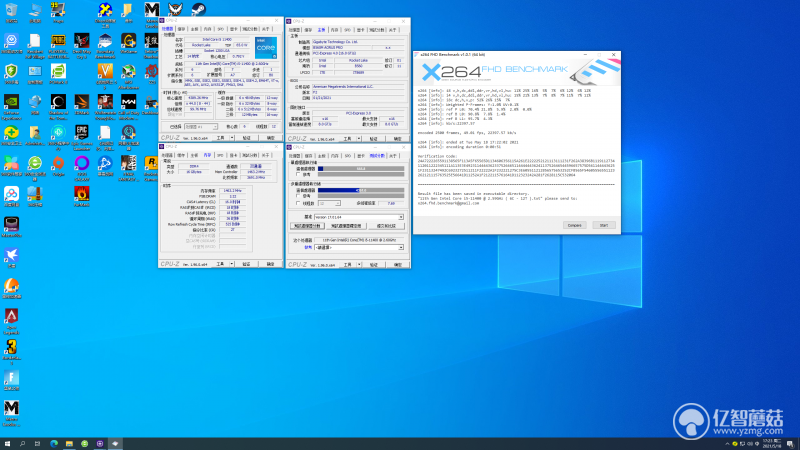Open the WeGame desktop shortcut

(129, 44)
